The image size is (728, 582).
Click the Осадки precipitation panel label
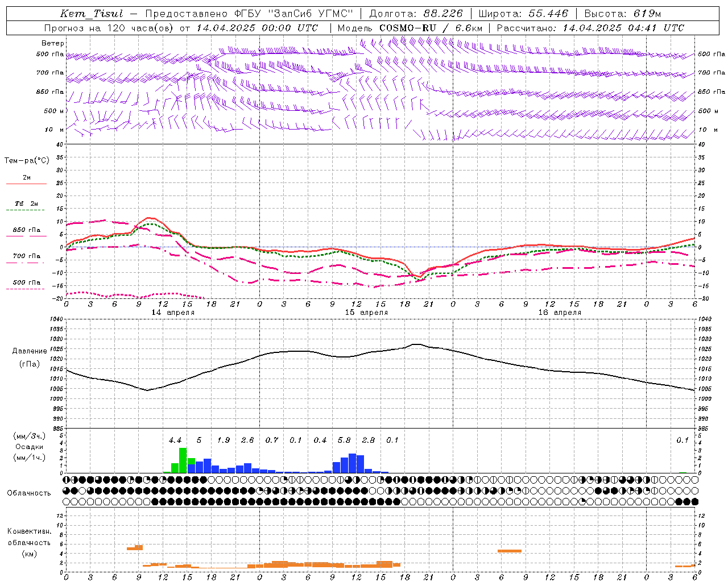[29, 447]
